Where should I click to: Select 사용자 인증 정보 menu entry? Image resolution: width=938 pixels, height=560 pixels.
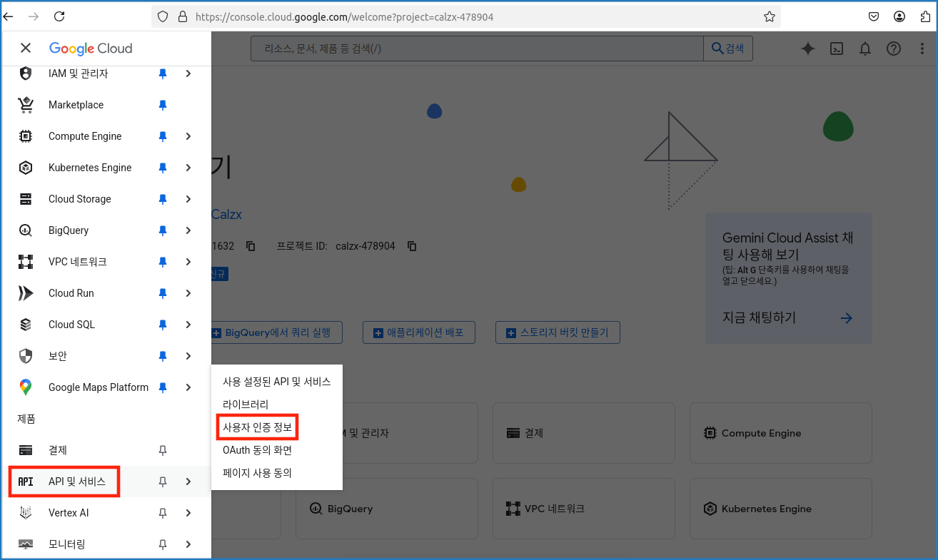pos(257,427)
